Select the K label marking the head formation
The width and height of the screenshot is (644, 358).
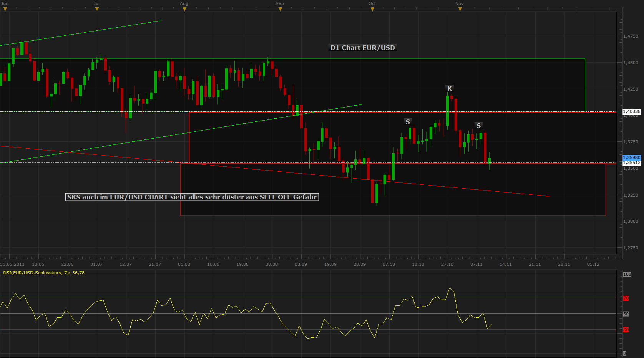(449, 88)
